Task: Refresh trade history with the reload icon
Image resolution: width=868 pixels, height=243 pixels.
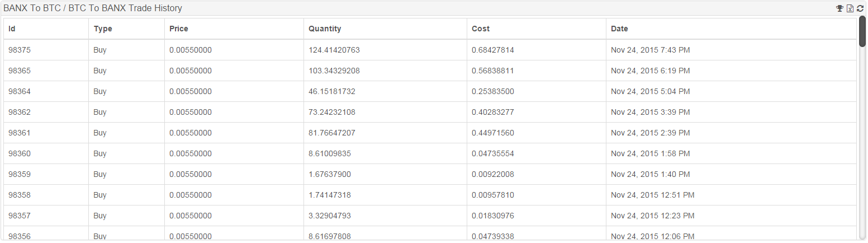Action: pyautogui.click(x=860, y=8)
